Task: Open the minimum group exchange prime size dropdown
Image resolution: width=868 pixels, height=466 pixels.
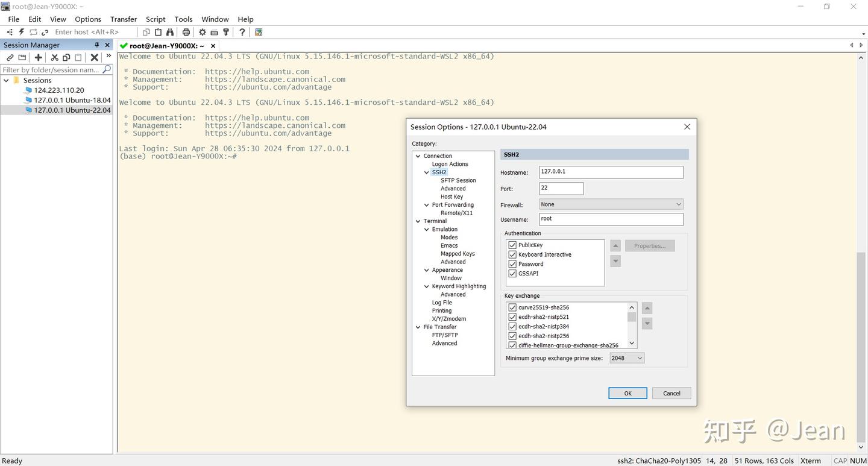Action: click(x=627, y=358)
